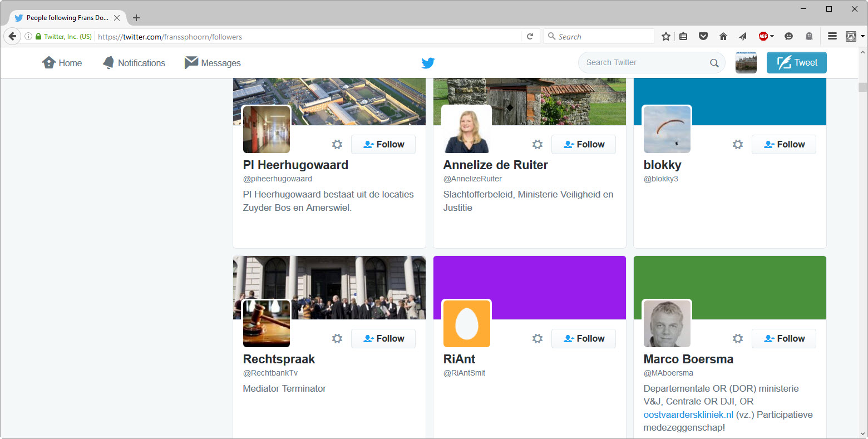Image resolution: width=868 pixels, height=439 pixels.
Task: Expand the Adblock Plus dropdown arrow
Action: (772, 37)
